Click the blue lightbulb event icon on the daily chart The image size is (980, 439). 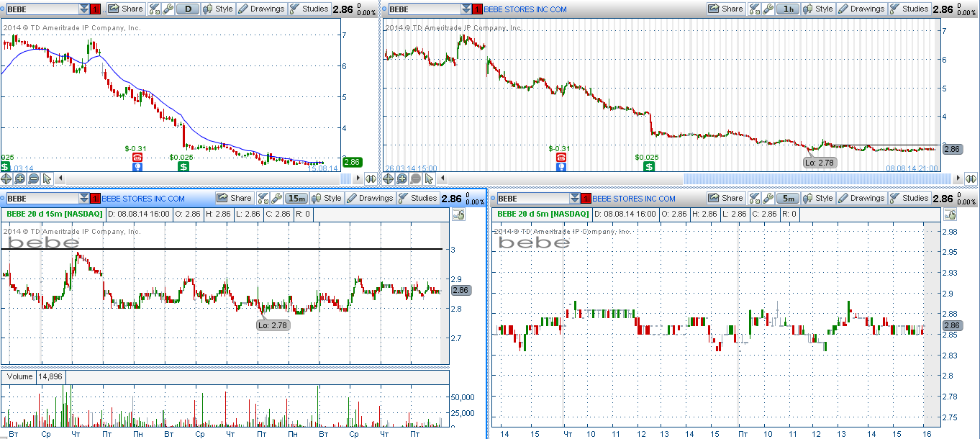coord(137,166)
